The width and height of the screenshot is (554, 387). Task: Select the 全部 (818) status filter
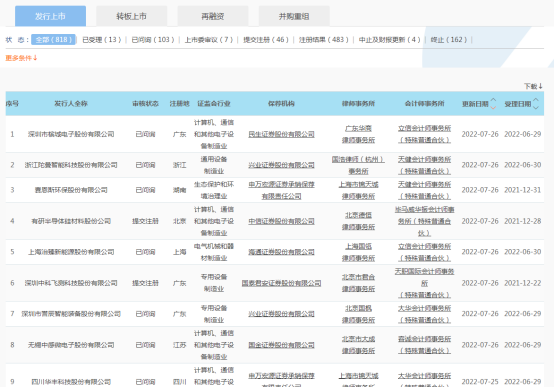53,40
